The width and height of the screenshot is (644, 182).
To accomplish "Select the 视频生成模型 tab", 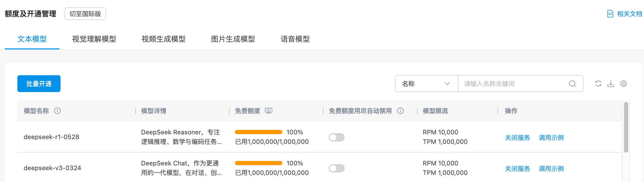I will (x=163, y=39).
